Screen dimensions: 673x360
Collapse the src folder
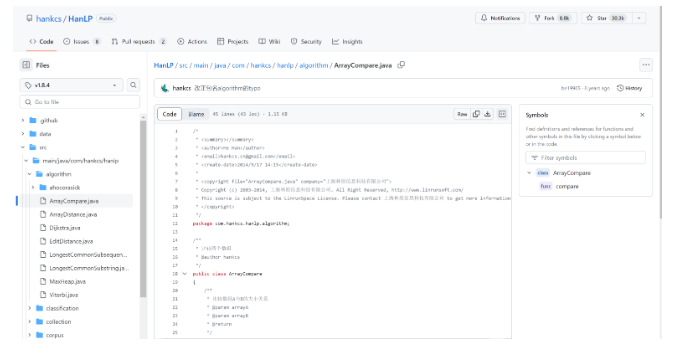pyautogui.click(x=23, y=147)
